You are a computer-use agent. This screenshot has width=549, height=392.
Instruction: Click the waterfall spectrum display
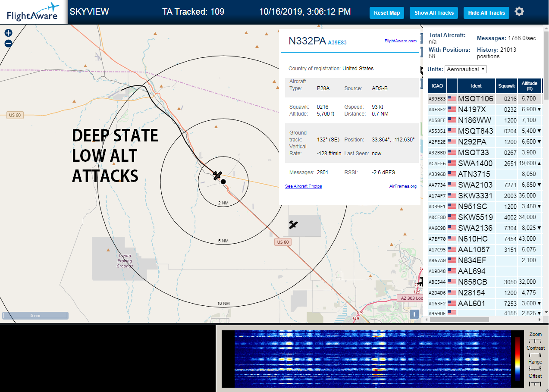pyautogui.click(x=373, y=359)
